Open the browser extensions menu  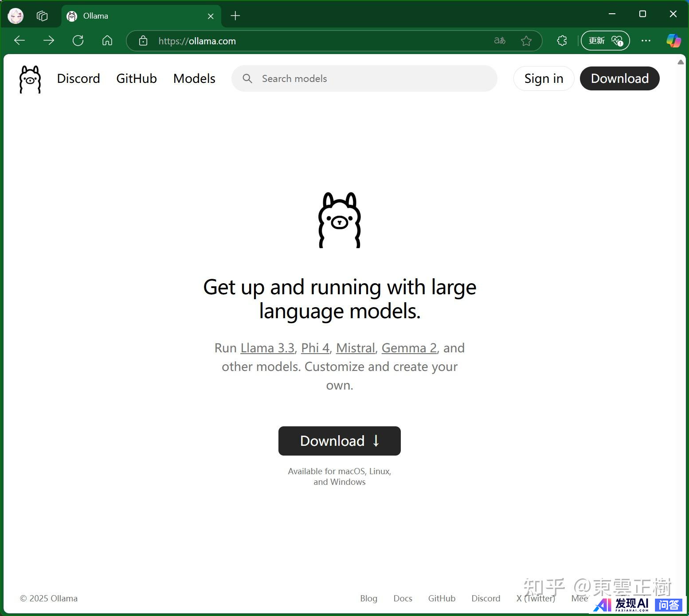coord(562,41)
